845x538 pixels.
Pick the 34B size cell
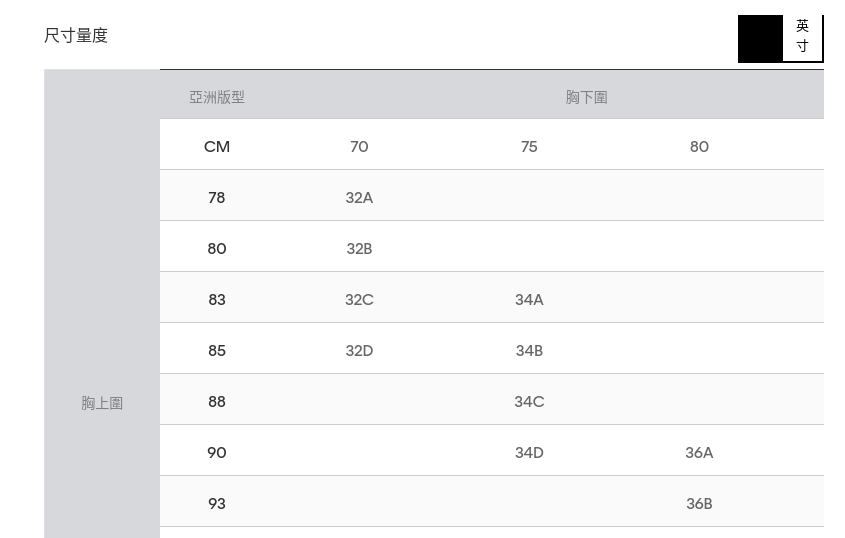pos(529,351)
